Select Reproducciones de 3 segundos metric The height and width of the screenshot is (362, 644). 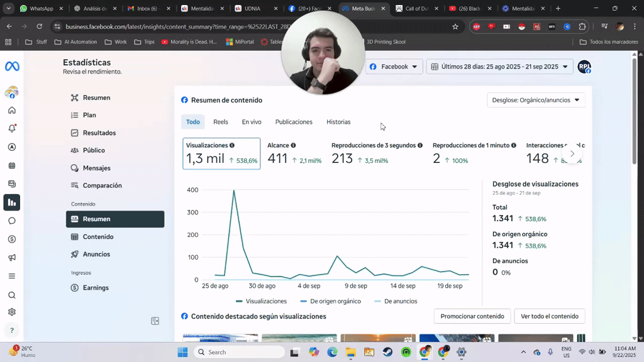coord(377,153)
